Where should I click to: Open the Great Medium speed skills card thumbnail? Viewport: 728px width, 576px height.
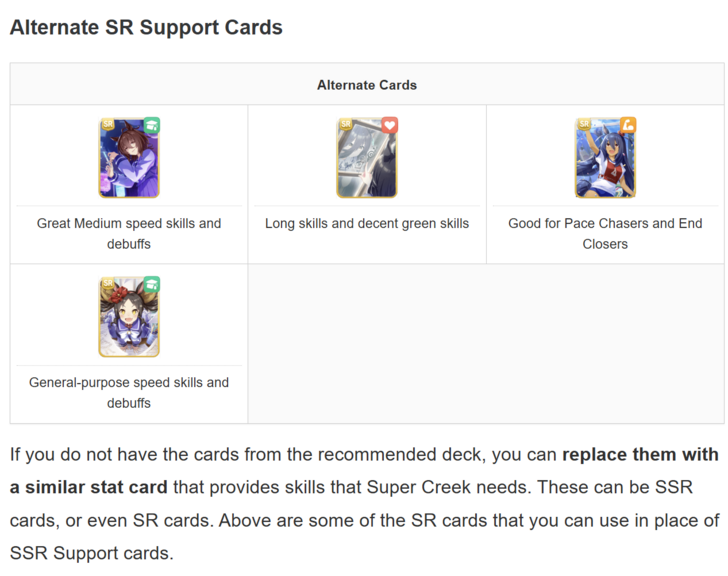(129, 160)
